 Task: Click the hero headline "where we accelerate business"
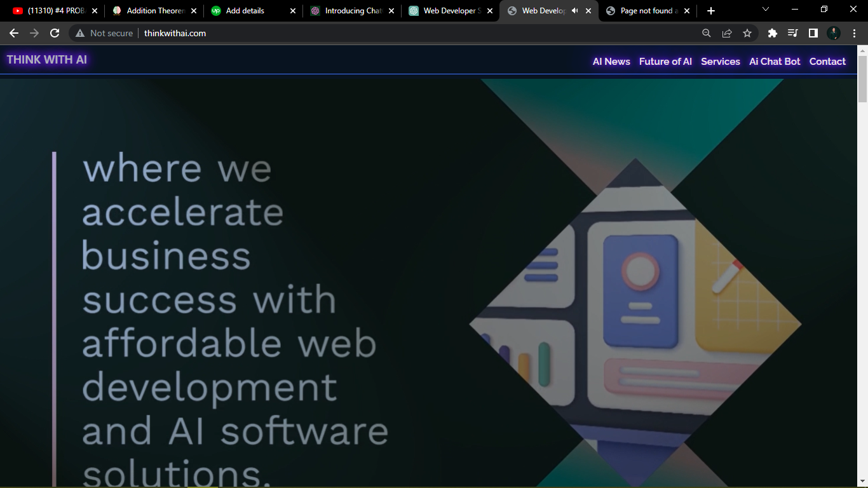pos(183,212)
